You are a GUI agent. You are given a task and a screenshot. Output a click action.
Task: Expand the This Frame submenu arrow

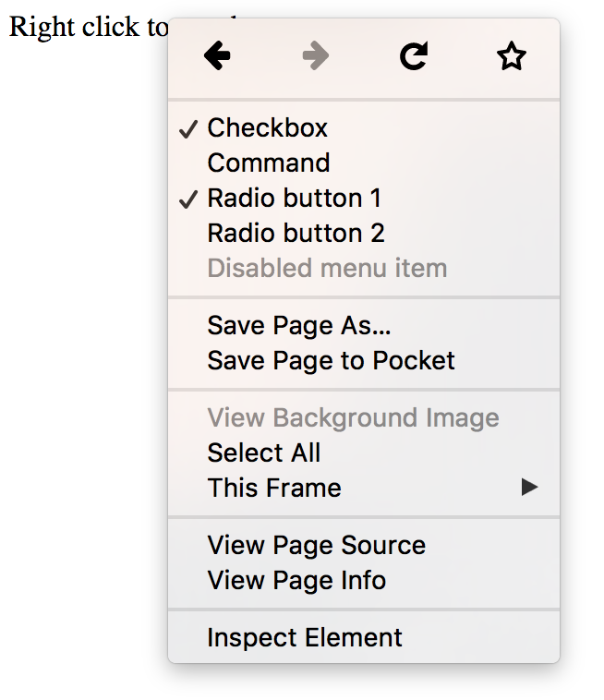pyautogui.click(x=529, y=488)
